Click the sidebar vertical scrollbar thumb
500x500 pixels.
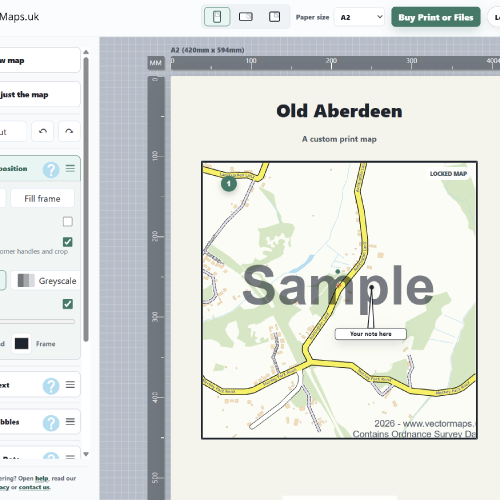[86, 199]
